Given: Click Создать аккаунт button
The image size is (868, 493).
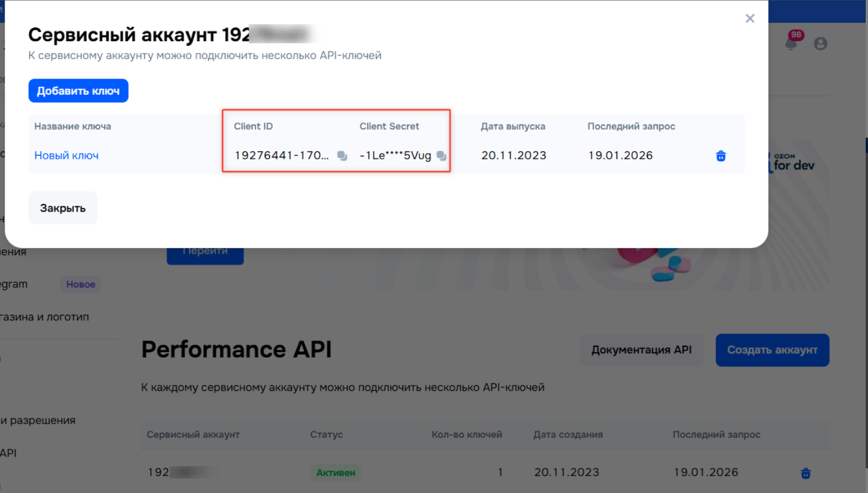Looking at the screenshot, I should (x=772, y=350).
